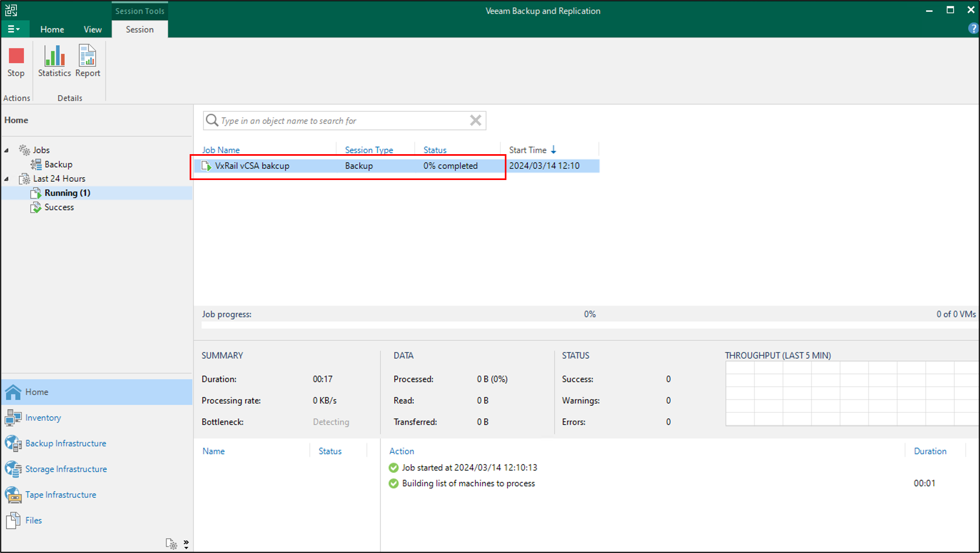This screenshot has width=980, height=553.
Task: Switch to the View ribbon tab
Action: [93, 29]
